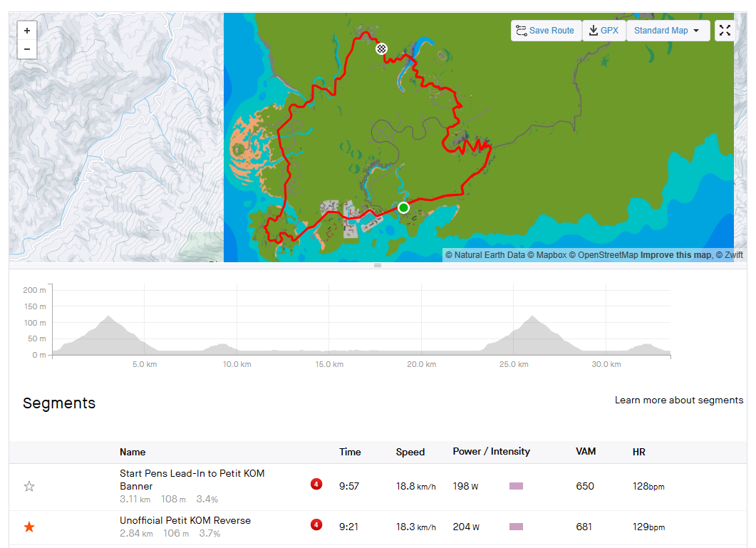The height and width of the screenshot is (548, 756).
Task: Unstar the Unofficial Petit KOM Reverse segment
Action: 29,527
